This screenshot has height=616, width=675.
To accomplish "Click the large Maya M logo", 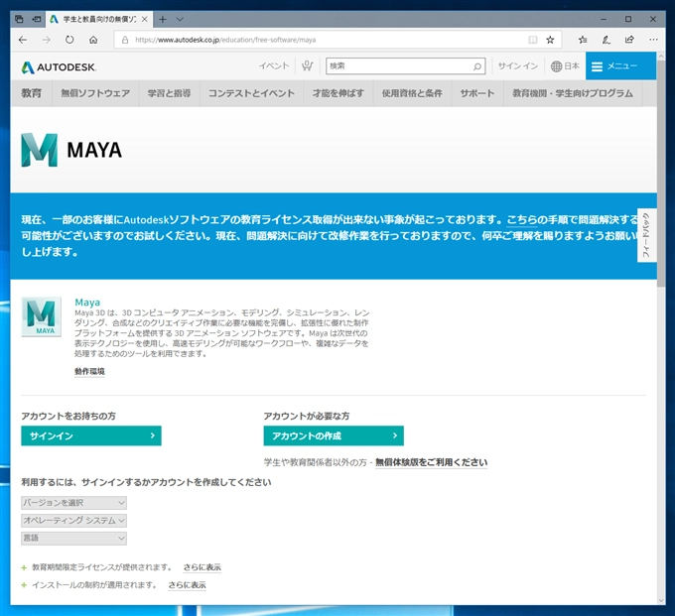I will pyautogui.click(x=39, y=150).
